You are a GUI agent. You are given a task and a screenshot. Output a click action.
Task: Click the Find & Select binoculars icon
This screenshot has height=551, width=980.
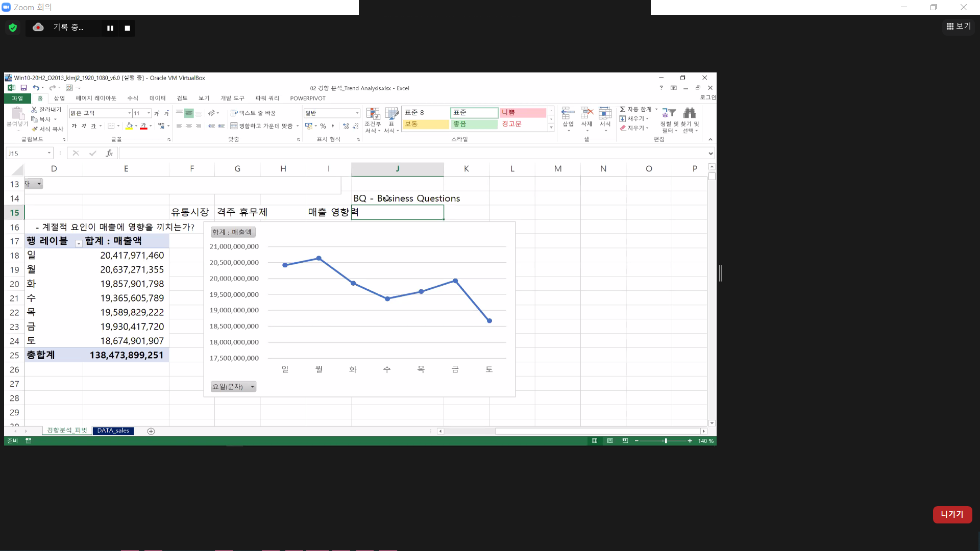coord(690,113)
